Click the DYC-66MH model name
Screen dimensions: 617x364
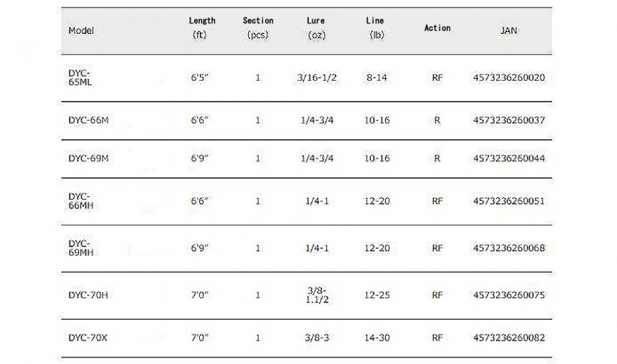point(81,201)
